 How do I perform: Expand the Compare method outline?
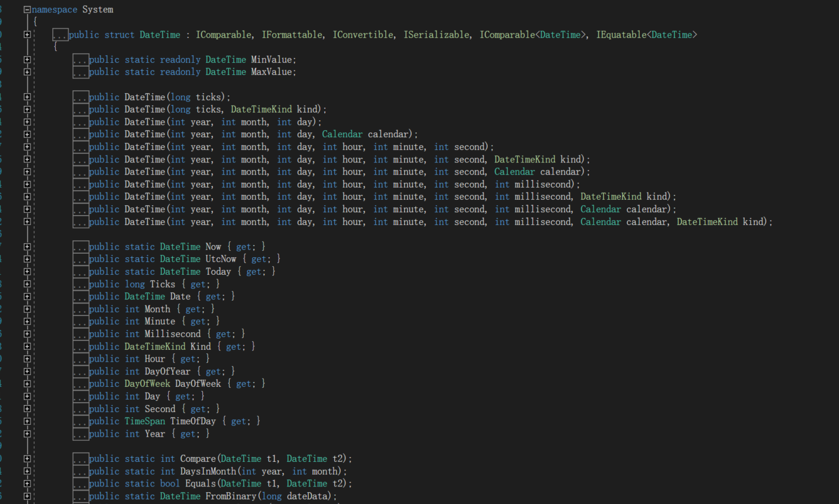(x=27, y=459)
